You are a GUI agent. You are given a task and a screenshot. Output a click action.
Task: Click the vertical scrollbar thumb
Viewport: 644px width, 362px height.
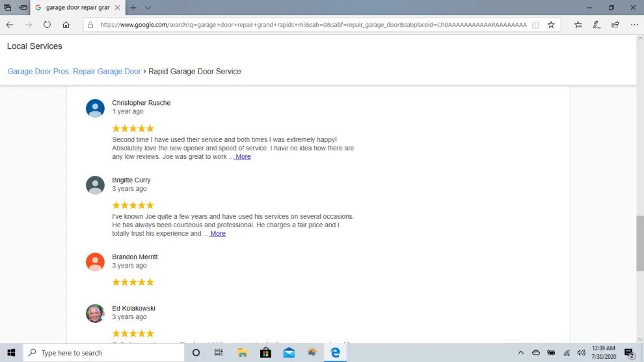(x=640, y=244)
